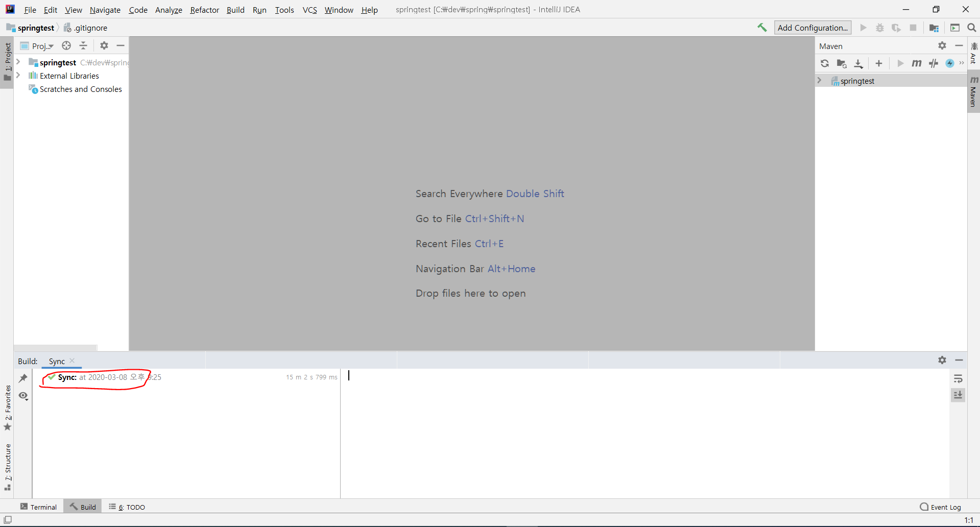Open Project view dropdown

(x=37, y=46)
